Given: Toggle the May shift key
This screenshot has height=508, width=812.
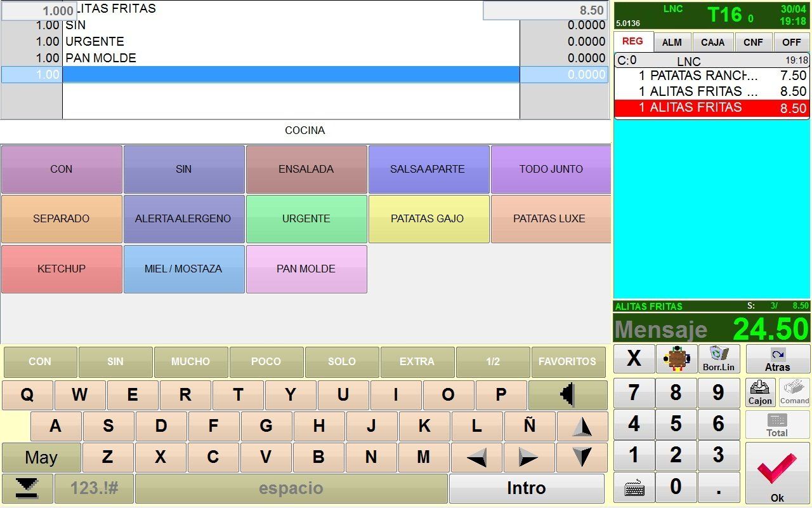Looking at the screenshot, I should [41, 457].
